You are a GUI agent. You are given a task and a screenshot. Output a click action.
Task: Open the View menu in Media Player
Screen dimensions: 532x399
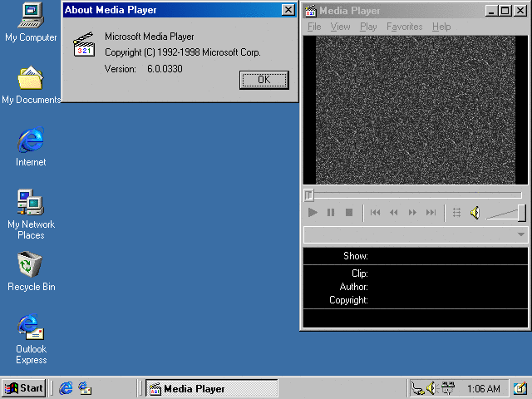tap(340, 27)
